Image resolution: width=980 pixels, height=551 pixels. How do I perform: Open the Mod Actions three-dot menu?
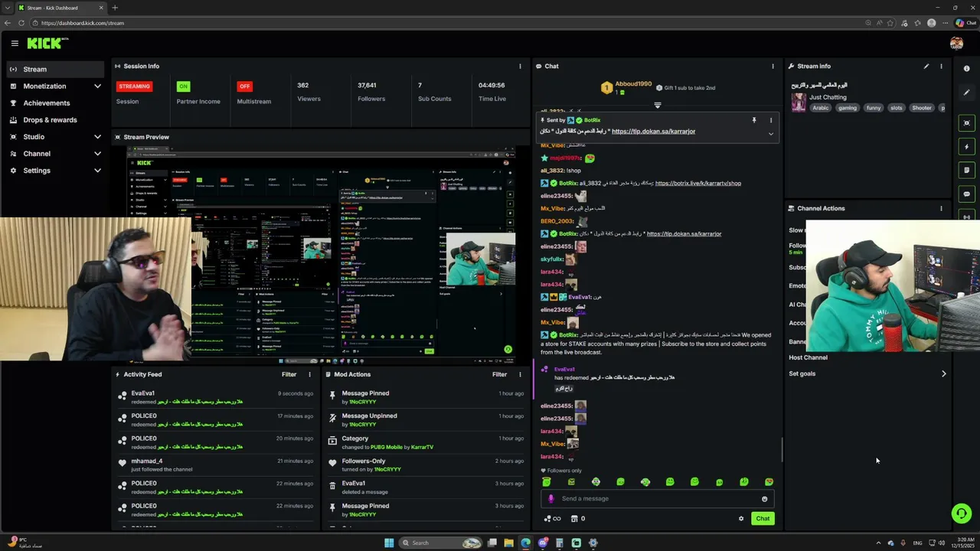pos(520,374)
